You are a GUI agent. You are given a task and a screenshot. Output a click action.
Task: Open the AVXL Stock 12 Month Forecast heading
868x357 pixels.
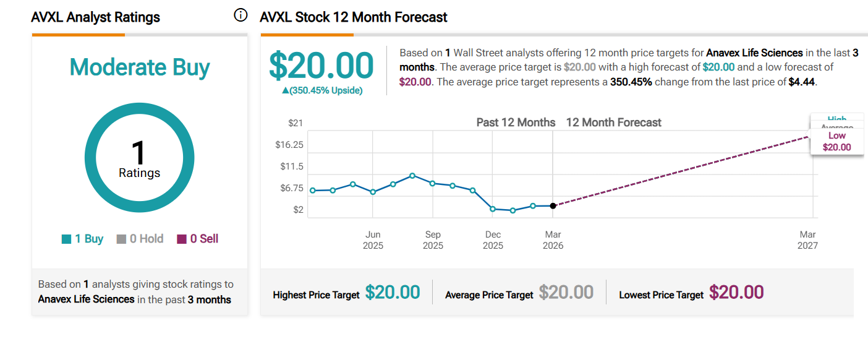click(354, 17)
